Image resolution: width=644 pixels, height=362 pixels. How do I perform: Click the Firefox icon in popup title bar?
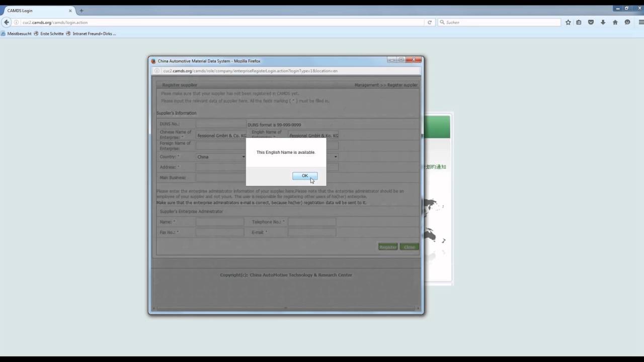(x=154, y=61)
